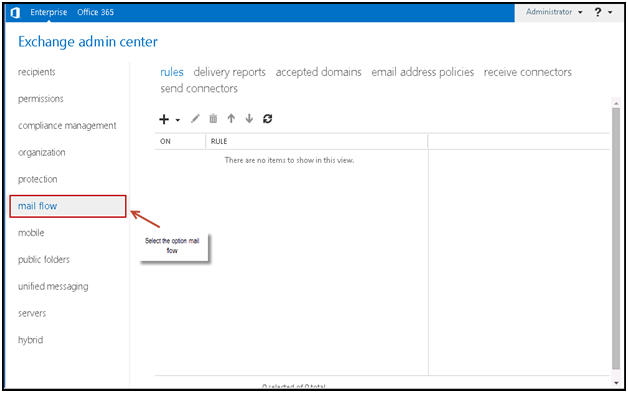Click the delete trash icon
Image resolution: width=628 pixels, height=393 pixels.
pos(213,119)
